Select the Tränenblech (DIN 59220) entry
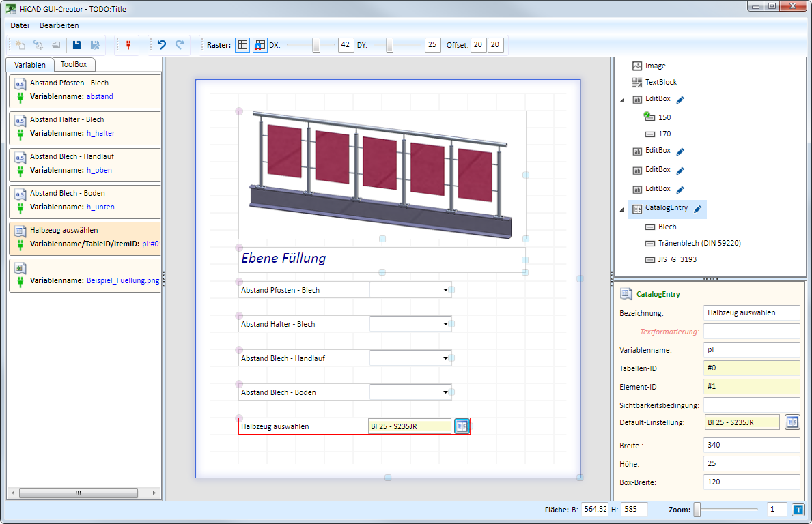The image size is (812, 524). tap(699, 243)
